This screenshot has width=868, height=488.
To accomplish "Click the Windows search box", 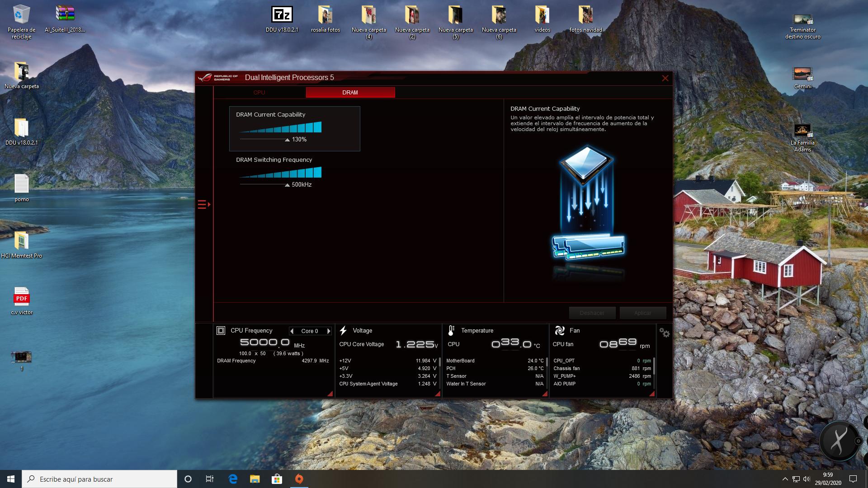I will [x=99, y=479].
